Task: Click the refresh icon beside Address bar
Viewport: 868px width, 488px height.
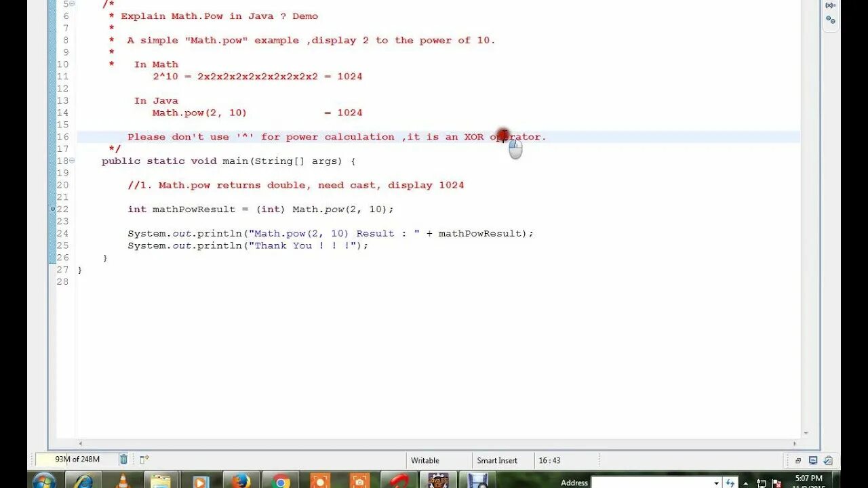Action: coord(730,483)
